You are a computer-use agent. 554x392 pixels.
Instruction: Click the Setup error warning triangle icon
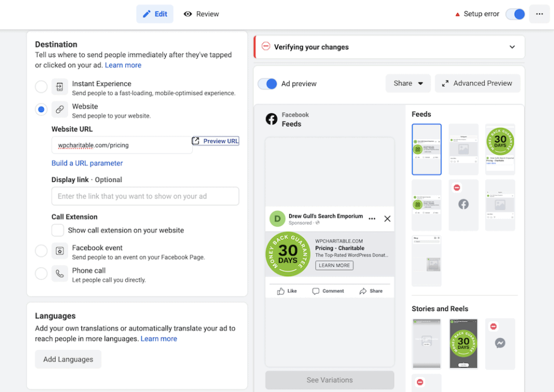click(x=458, y=14)
